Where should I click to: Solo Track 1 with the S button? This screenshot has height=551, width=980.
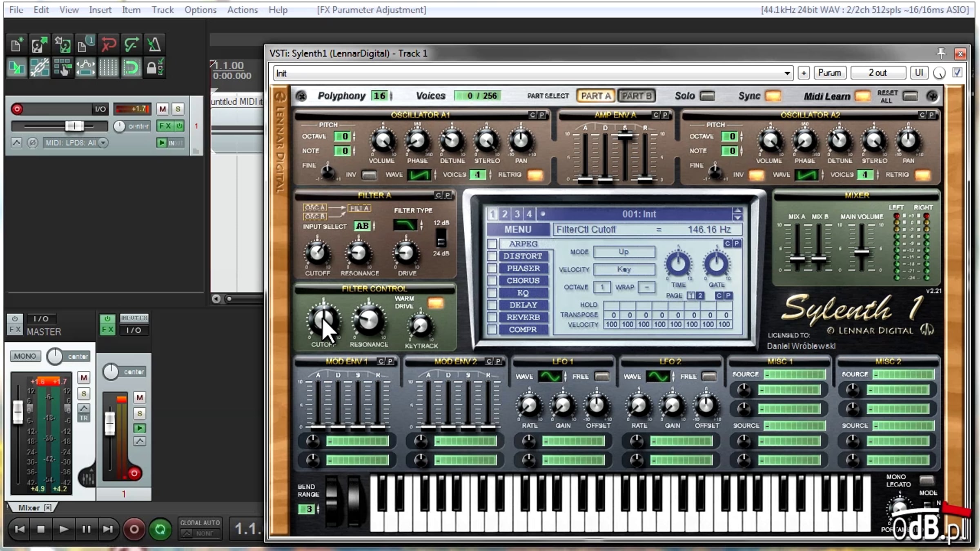[x=178, y=109]
